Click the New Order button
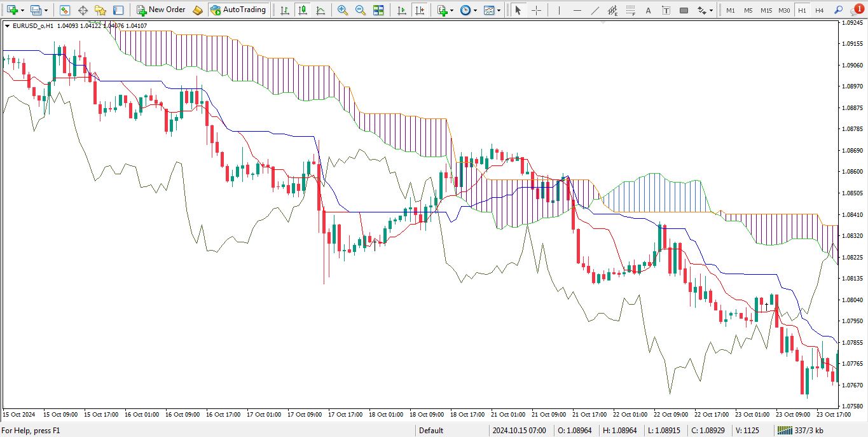Image resolution: width=868 pixels, height=437 pixels. tap(161, 10)
